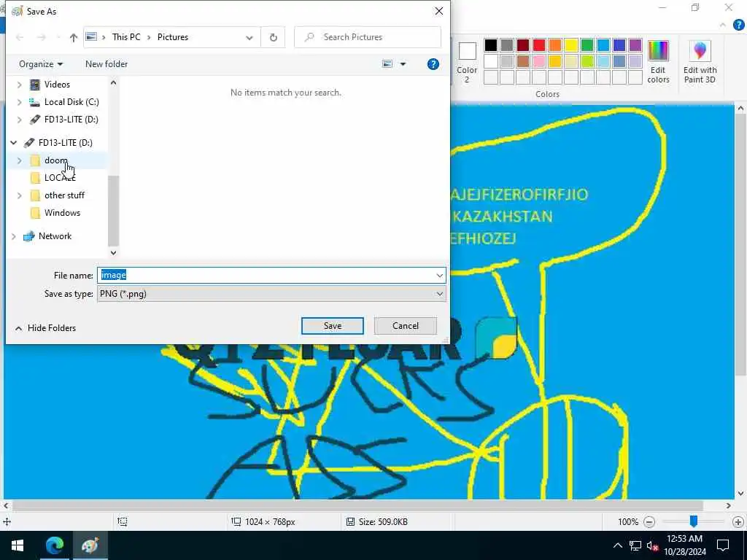Image resolution: width=747 pixels, height=560 pixels.
Task: Open taskbar clock 12:53 AM
Action: coord(685,545)
